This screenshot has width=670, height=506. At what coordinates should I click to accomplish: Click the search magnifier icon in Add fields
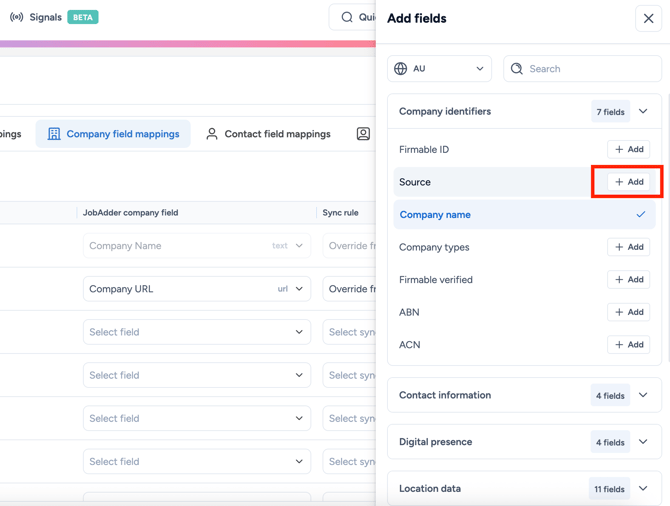point(517,69)
